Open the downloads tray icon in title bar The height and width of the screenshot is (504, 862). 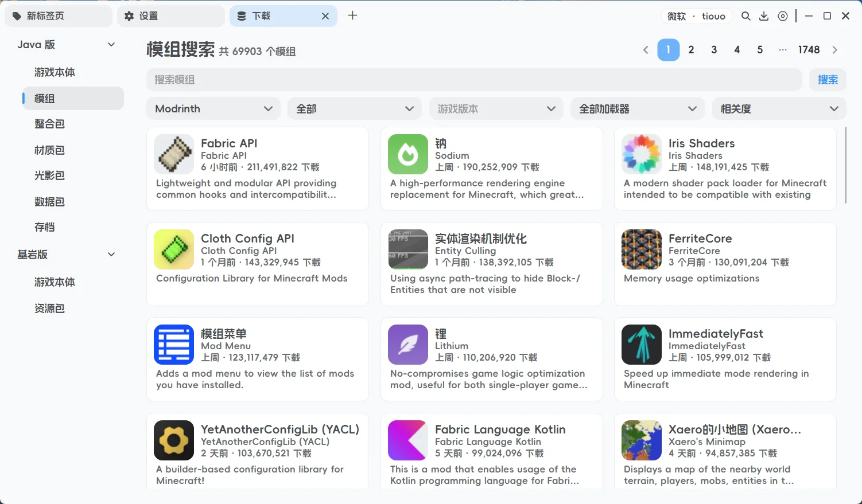coord(764,16)
